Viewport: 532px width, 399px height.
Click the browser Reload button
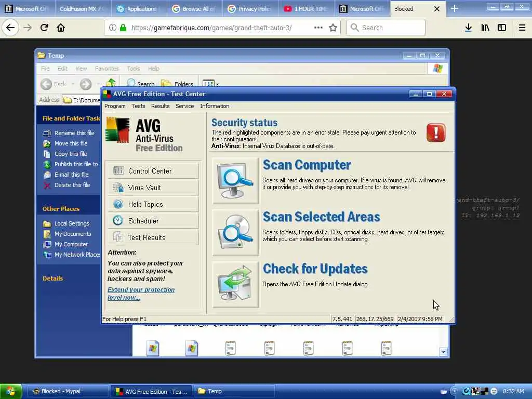coord(44,28)
